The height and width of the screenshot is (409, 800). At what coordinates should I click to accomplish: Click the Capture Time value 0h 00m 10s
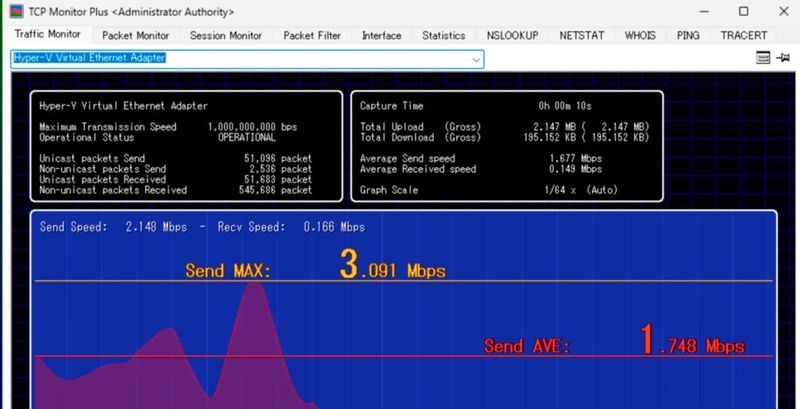point(565,106)
